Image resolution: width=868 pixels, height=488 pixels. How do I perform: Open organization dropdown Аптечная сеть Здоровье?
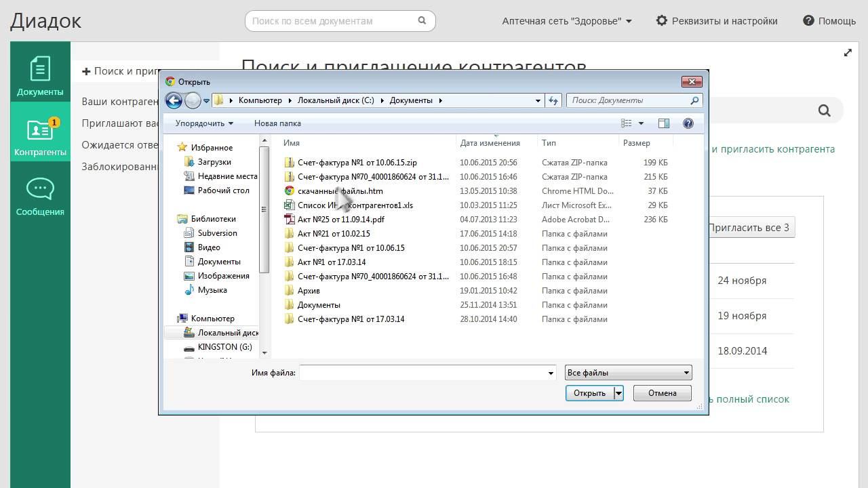(x=567, y=21)
